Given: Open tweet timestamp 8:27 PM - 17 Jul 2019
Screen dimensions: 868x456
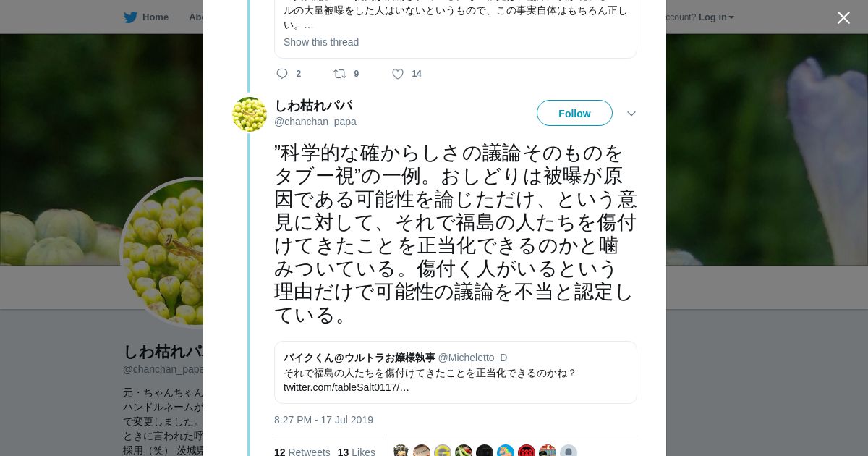Looking at the screenshot, I should [323, 420].
